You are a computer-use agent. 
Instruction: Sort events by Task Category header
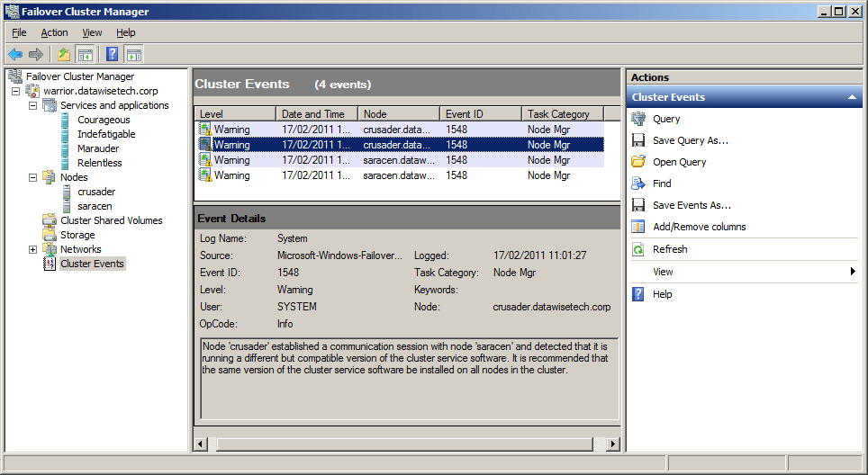[x=563, y=114]
